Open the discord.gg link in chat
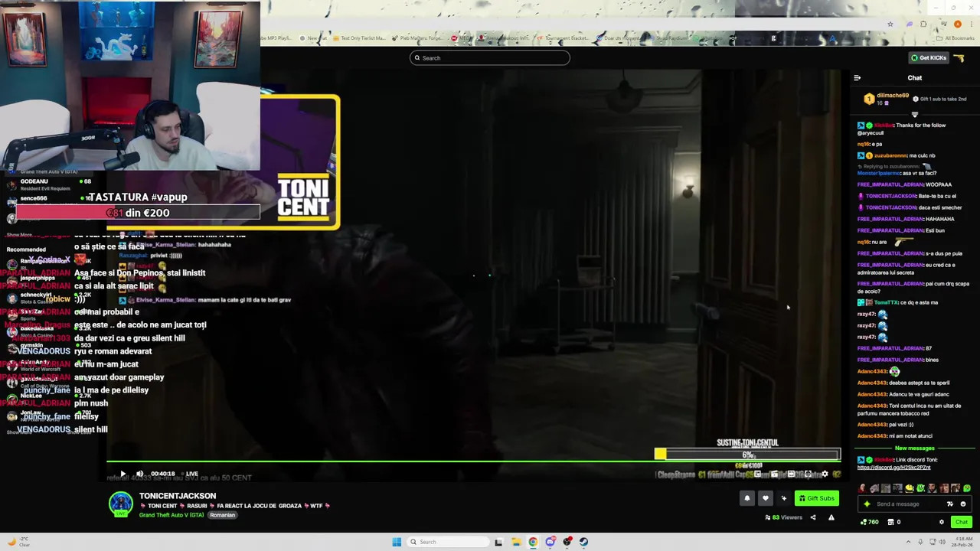Image resolution: width=980 pixels, height=551 pixels. 893,468
